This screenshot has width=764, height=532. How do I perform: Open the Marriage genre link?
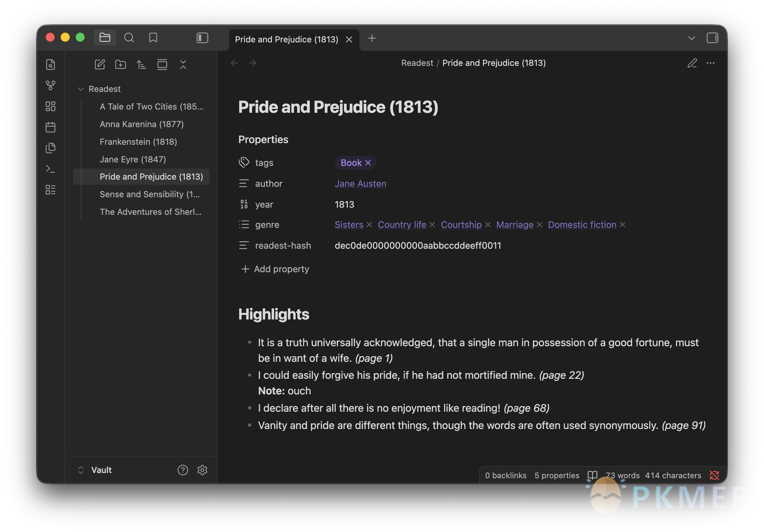(515, 225)
